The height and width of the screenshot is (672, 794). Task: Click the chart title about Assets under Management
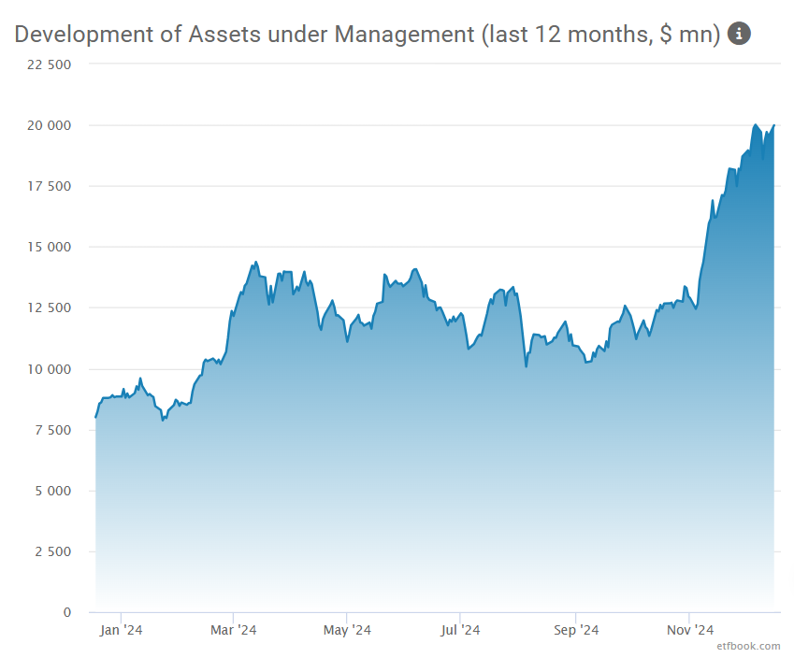click(x=368, y=35)
